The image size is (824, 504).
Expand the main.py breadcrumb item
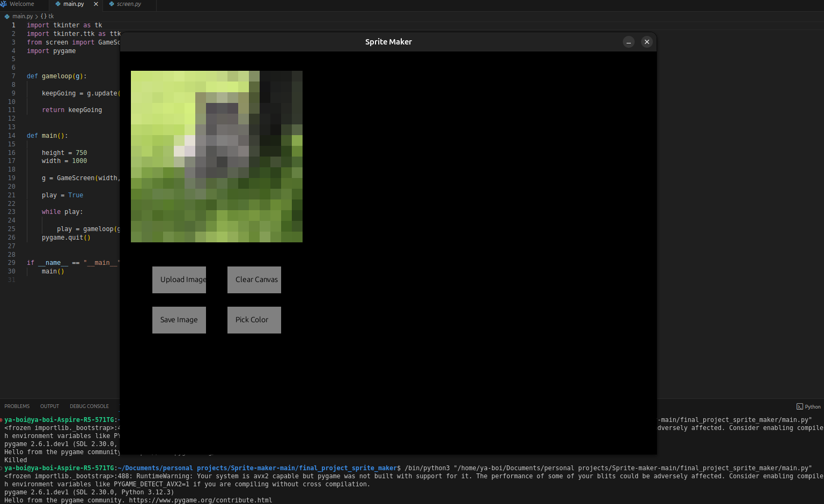(x=23, y=17)
